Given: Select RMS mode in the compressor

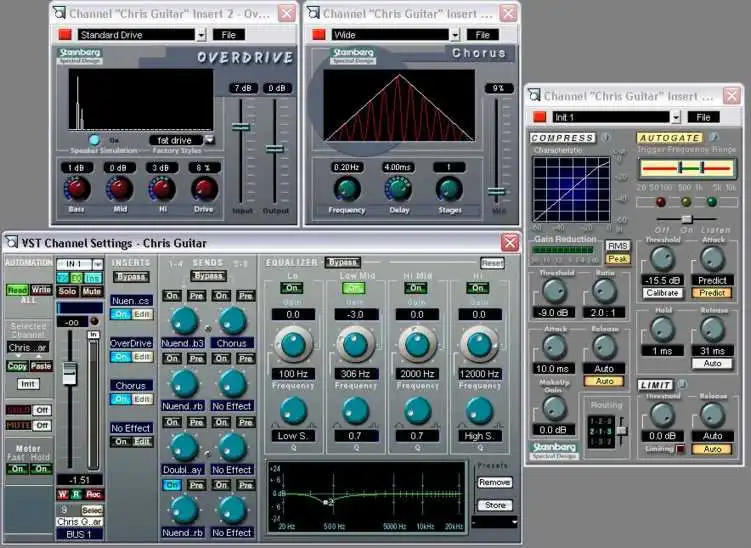Looking at the screenshot, I should 618,246.
